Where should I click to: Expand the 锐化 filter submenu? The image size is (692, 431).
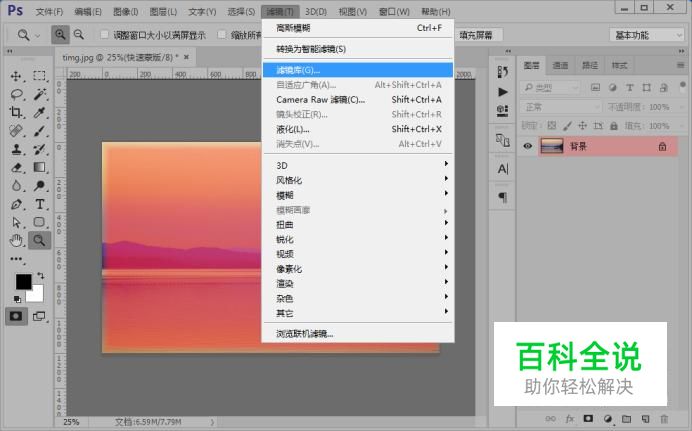point(358,239)
